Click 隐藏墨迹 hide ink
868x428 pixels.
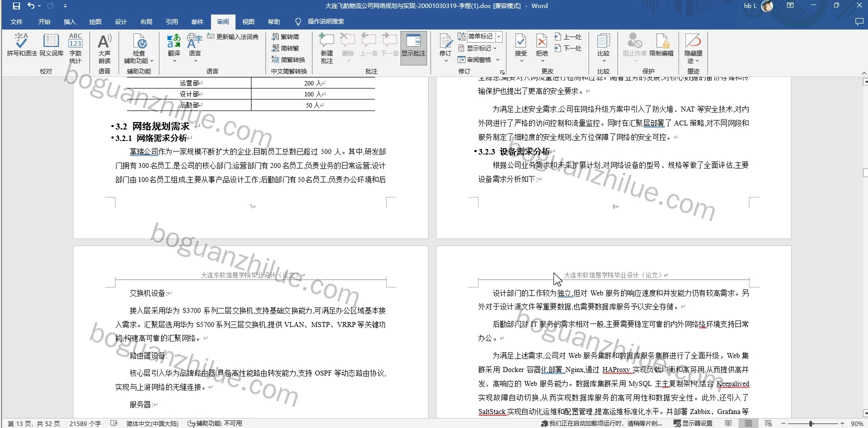693,48
